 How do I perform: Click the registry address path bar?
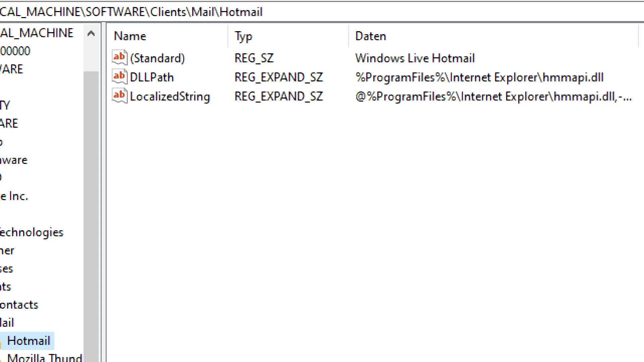322,12
